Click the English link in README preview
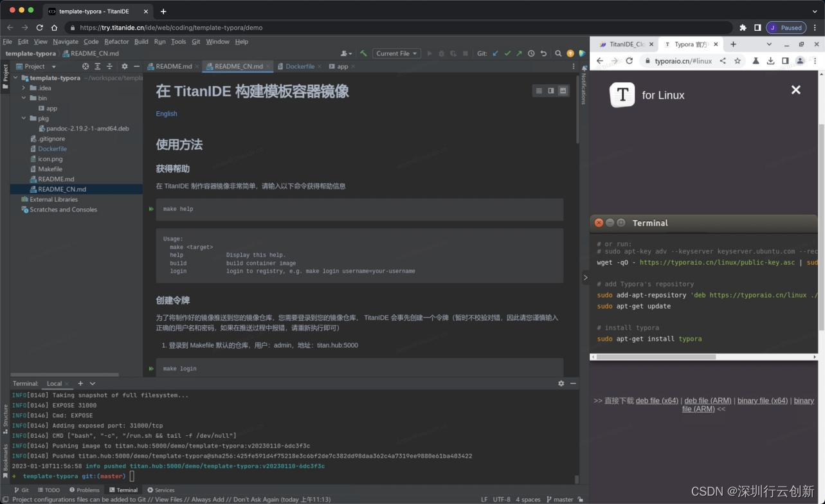Screen dimensions: 825x504 pos(167,114)
